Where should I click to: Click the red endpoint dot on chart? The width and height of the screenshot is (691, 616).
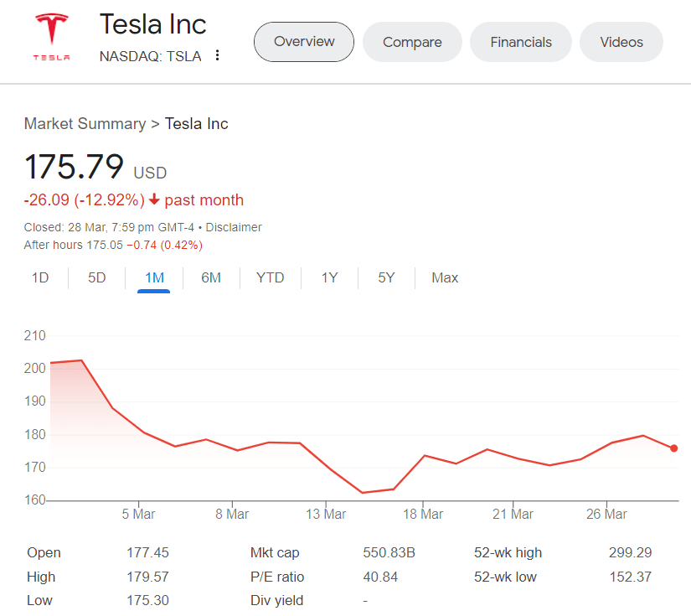point(673,448)
